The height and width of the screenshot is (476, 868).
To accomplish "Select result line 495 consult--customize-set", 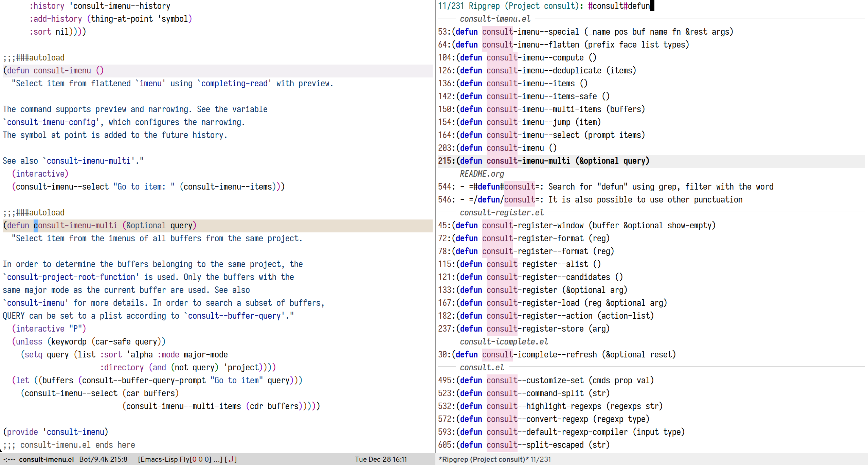I will coord(546,380).
